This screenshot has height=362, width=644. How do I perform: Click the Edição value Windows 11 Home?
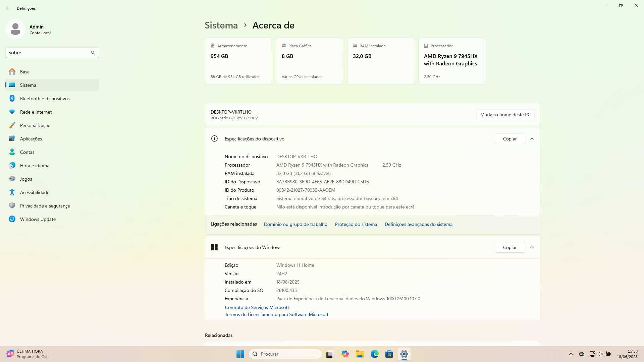(x=295, y=265)
